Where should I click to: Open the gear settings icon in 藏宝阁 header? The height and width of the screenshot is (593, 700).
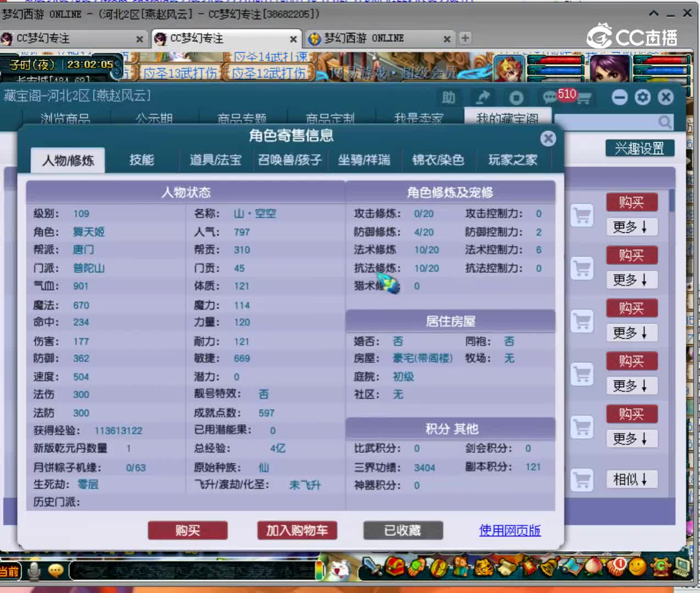[642, 97]
